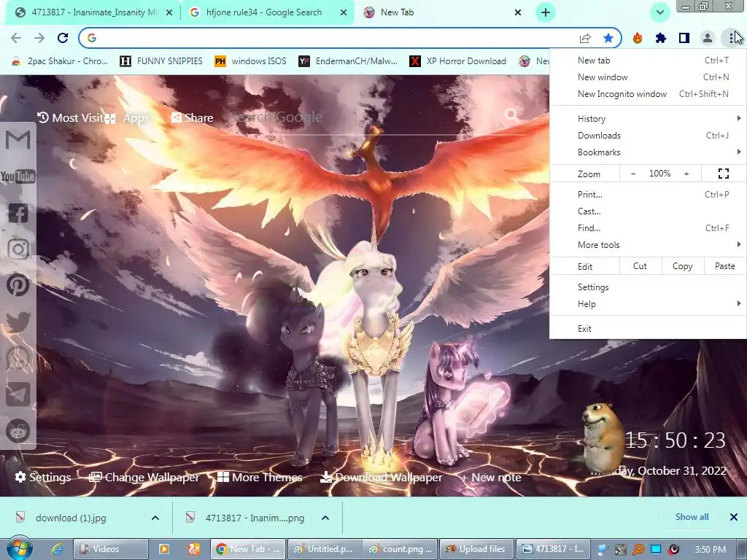The image size is (747, 560).
Task: Open Settings from the Chrome menu
Action: (x=648, y=287)
